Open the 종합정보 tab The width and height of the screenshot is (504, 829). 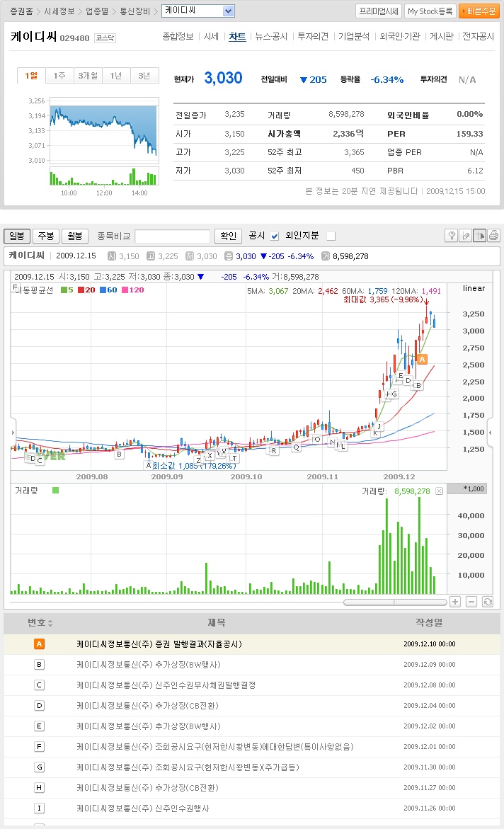[x=178, y=37]
